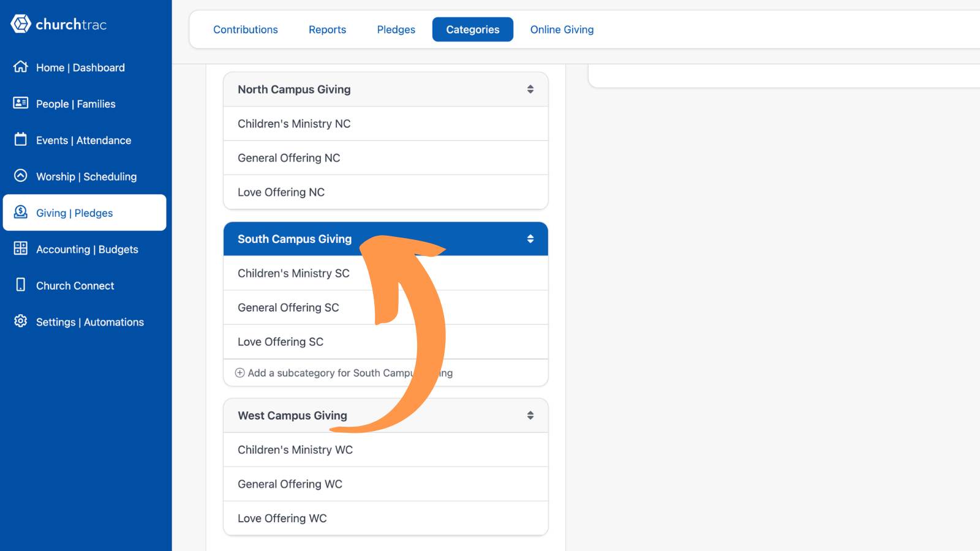Click the Worship Scheduling circle icon
Image resolution: width=980 pixels, height=551 pixels.
21,176
